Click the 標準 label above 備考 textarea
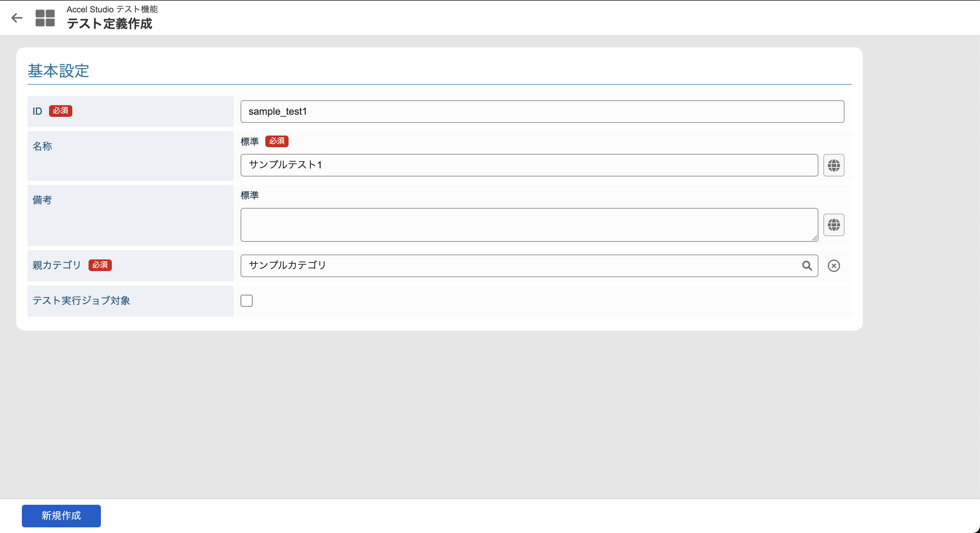Viewport: 980px width, 533px height. pyautogui.click(x=249, y=195)
